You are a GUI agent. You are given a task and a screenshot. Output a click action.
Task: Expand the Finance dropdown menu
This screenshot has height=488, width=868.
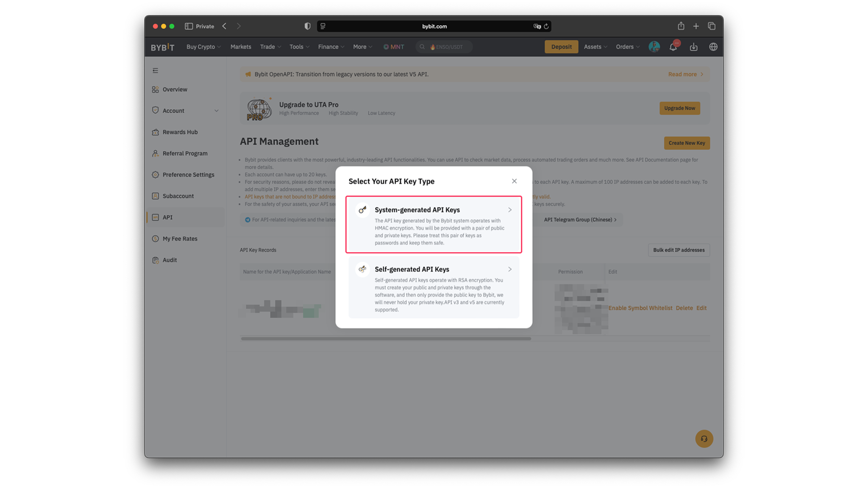click(331, 47)
